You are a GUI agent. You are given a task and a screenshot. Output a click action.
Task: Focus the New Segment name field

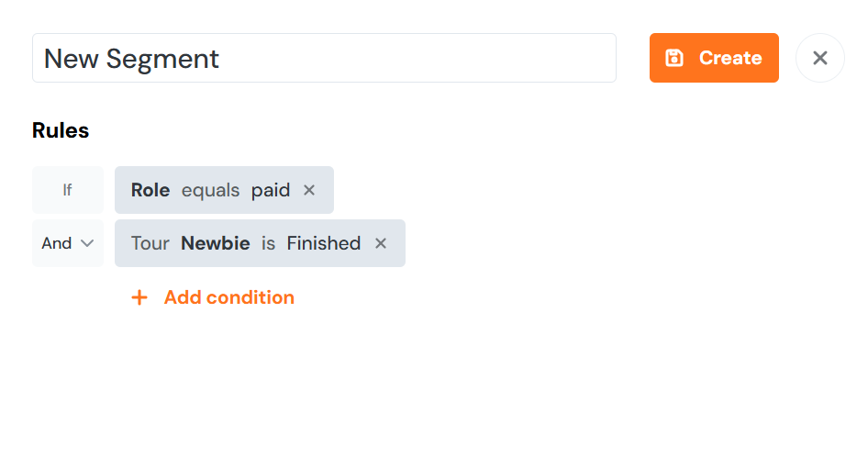(x=324, y=58)
